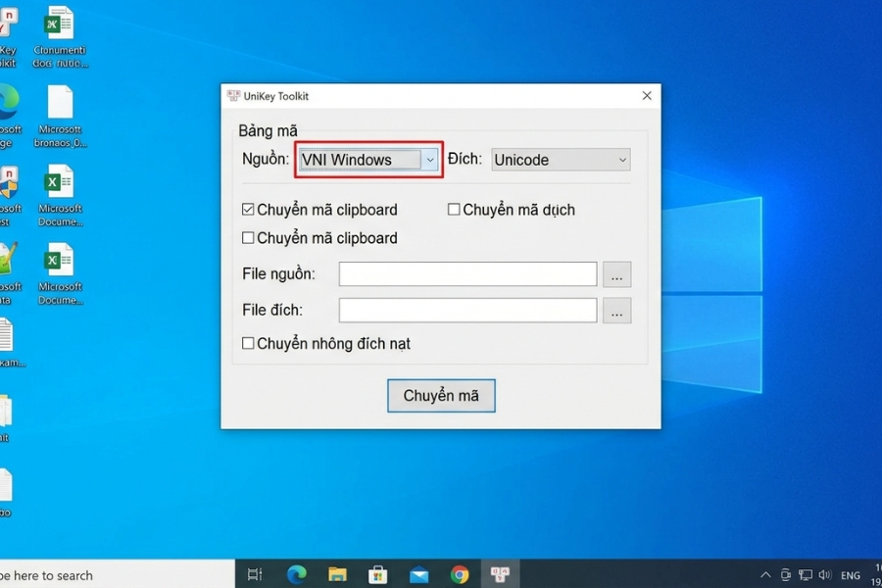Switch keyboard language via ENG tray indicator
Image resolution: width=882 pixels, height=588 pixels.
(851, 575)
